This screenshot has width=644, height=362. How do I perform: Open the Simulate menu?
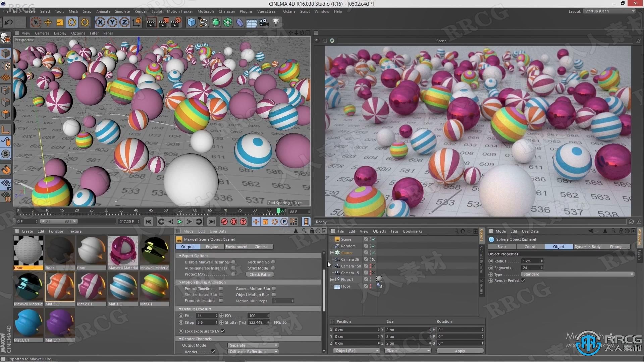pos(122,11)
